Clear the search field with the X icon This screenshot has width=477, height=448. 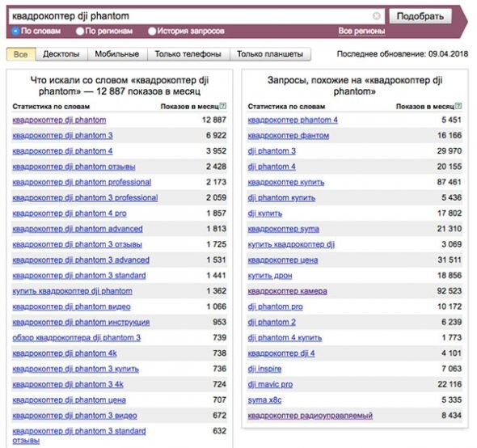click(376, 16)
